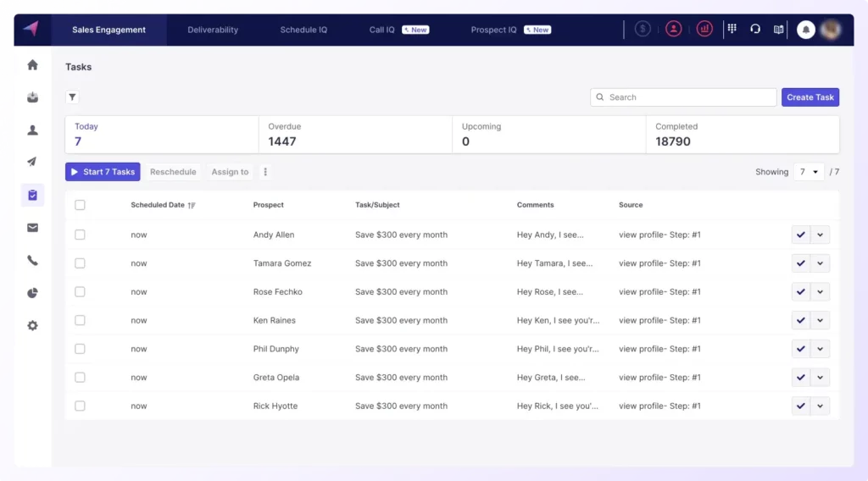Mark Andy Allen task complete with checkmark
This screenshot has height=481, width=868.
800,235
